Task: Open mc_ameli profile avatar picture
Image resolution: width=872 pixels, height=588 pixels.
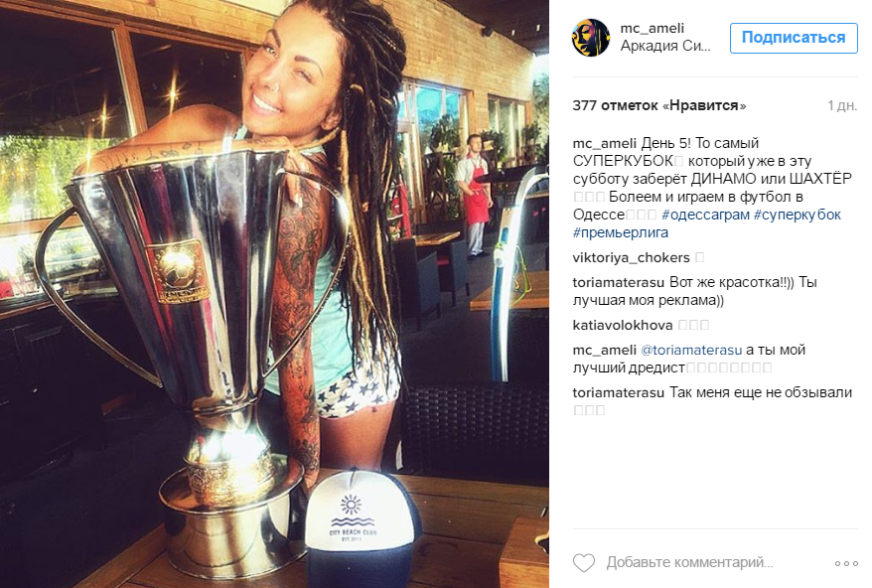Action: click(591, 38)
